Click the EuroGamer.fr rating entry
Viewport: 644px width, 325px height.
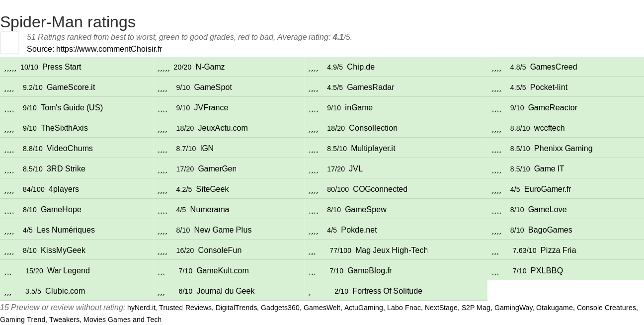548,189
